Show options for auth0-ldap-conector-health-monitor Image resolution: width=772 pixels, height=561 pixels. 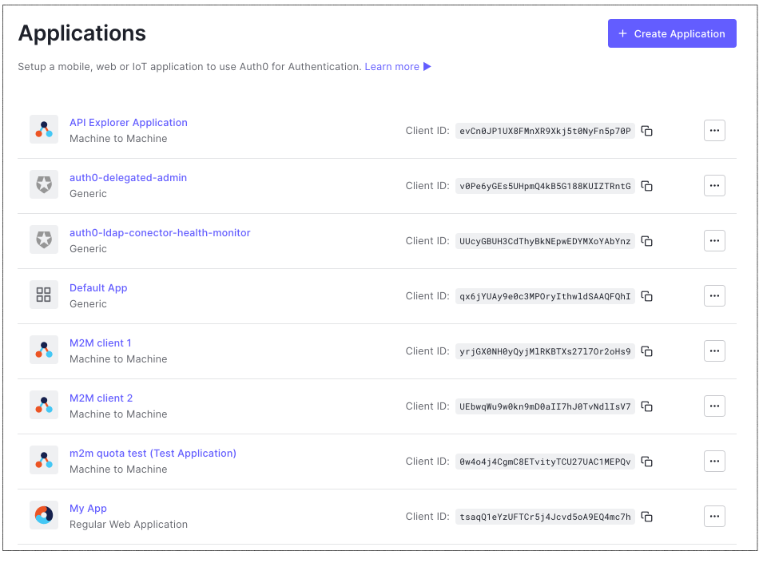[x=714, y=240]
